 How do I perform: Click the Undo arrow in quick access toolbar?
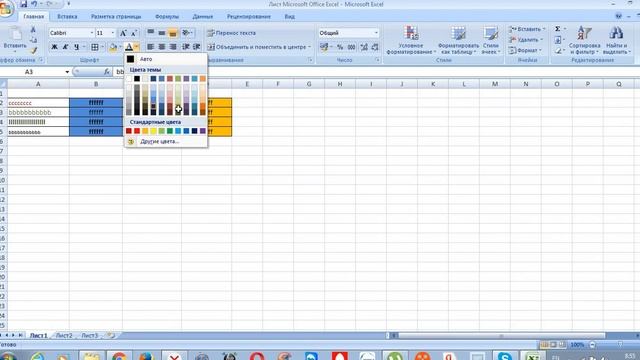click(34, 4)
